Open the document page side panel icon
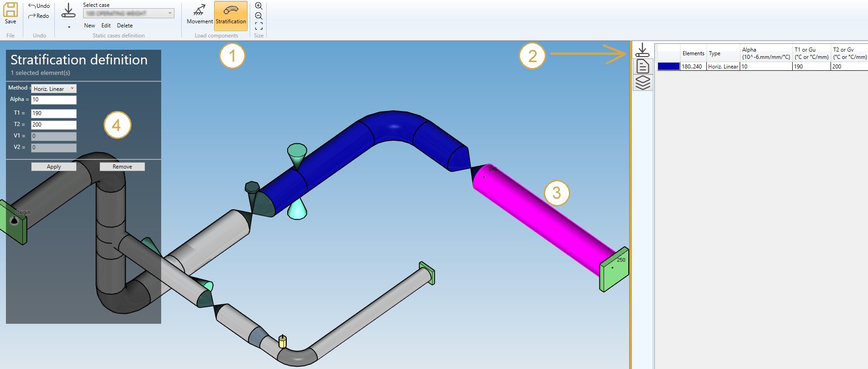Image resolution: width=868 pixels, height=369 pixels. click(642, 66)
